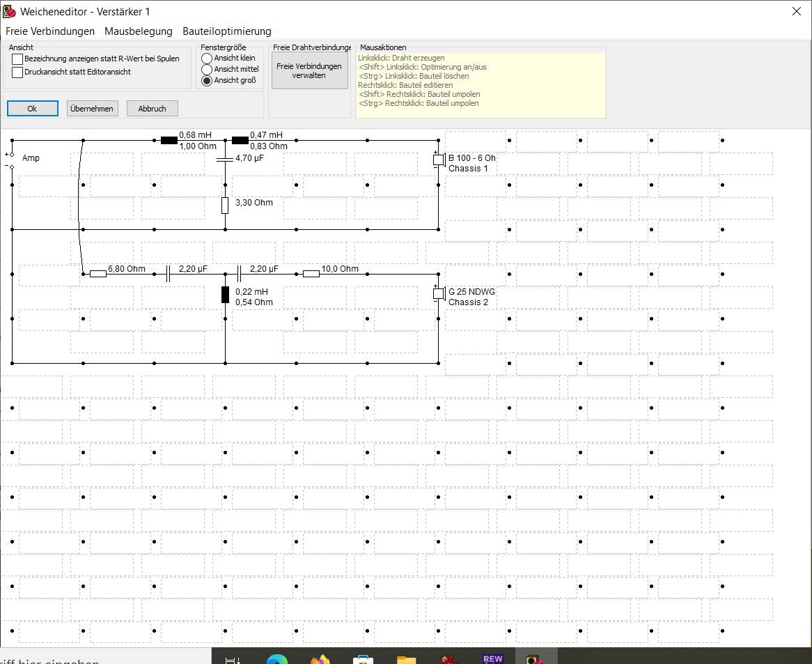This screenshot has height=664, width=812.
Task: Cancel with the Abbruch button
Action: click(x=153, y=108)
